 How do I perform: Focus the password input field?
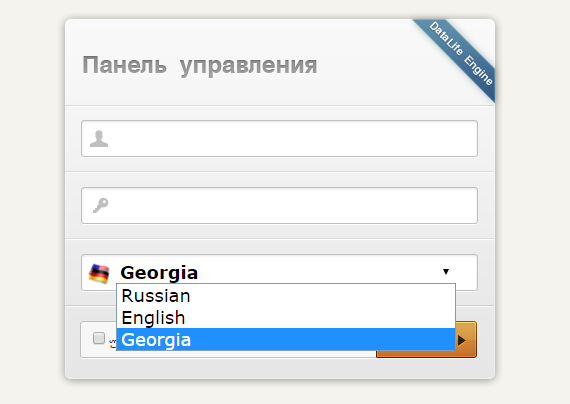279,205
